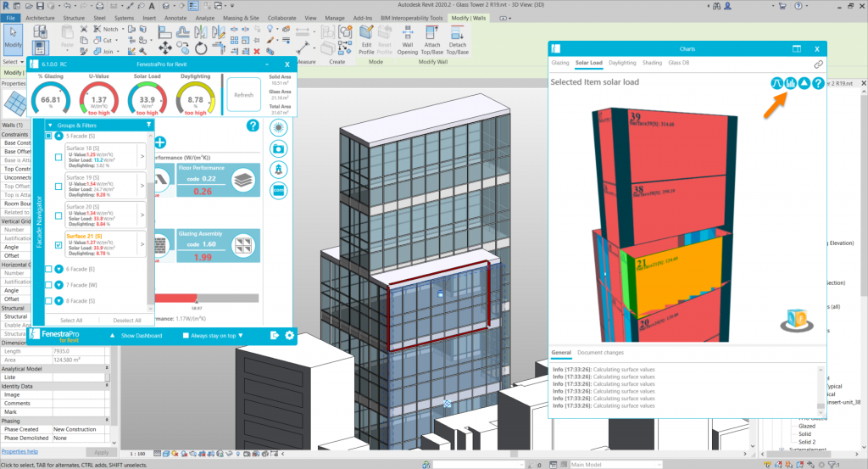
Task: Click Show Dashboard
Action: pyautogui.click(x=142, y=336)
